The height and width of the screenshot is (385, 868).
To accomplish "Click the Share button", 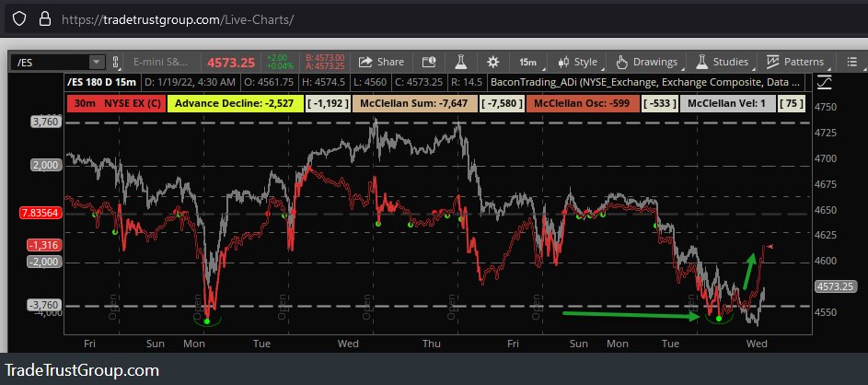I will 381,62.
